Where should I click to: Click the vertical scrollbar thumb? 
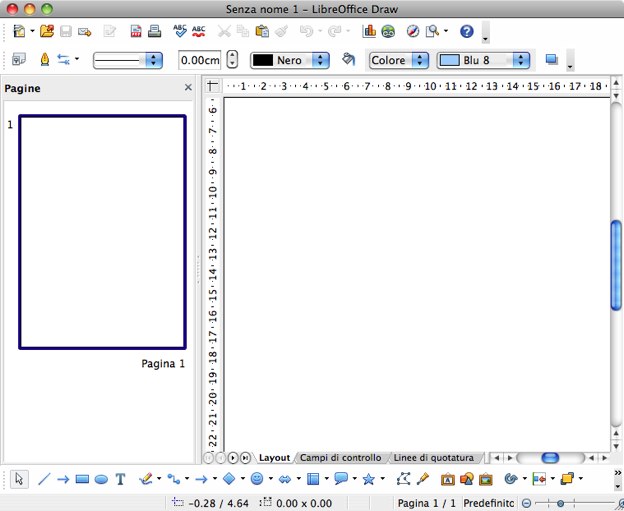pos(616,265)
